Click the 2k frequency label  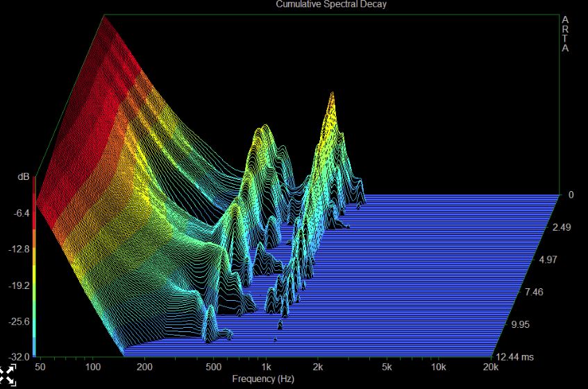click(x=318, y=367)
